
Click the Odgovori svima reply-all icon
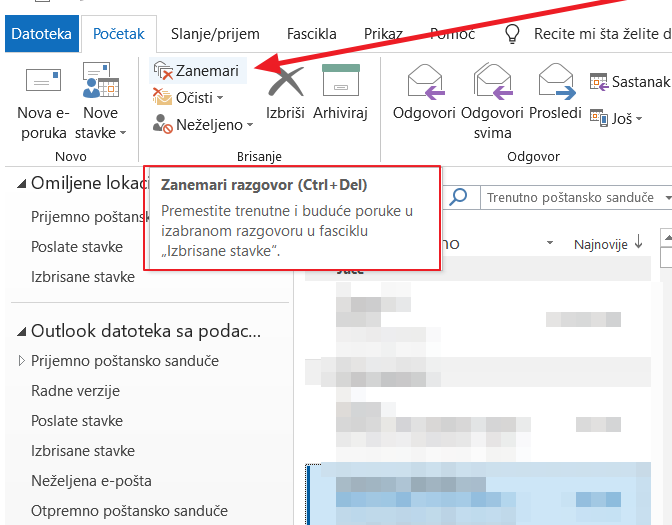(492, 82)
